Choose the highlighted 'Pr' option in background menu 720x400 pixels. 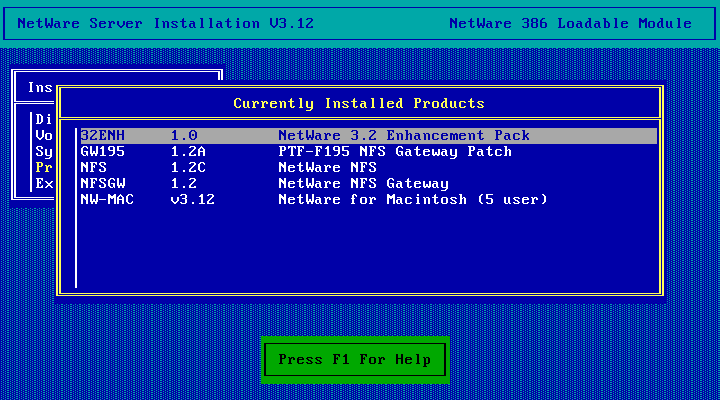44,168
